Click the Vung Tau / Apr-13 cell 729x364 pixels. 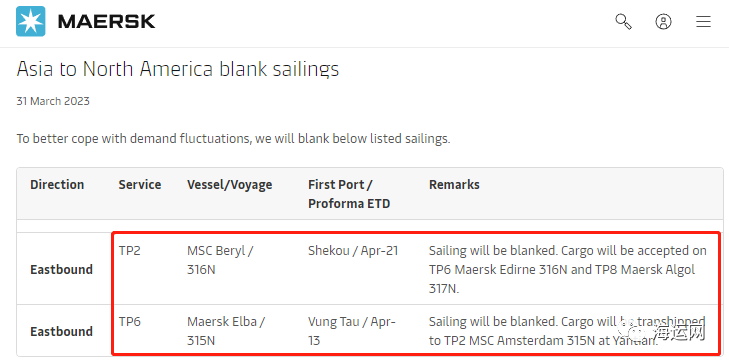coord(351,331)
